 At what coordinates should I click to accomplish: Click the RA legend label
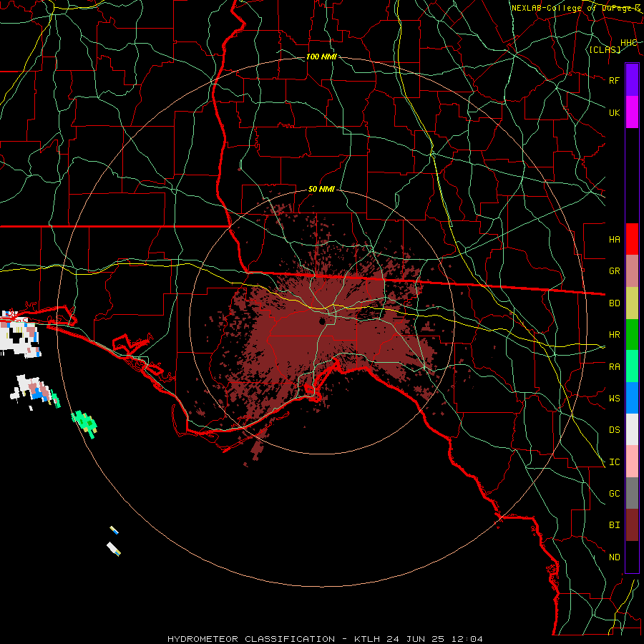pos(615,367)
